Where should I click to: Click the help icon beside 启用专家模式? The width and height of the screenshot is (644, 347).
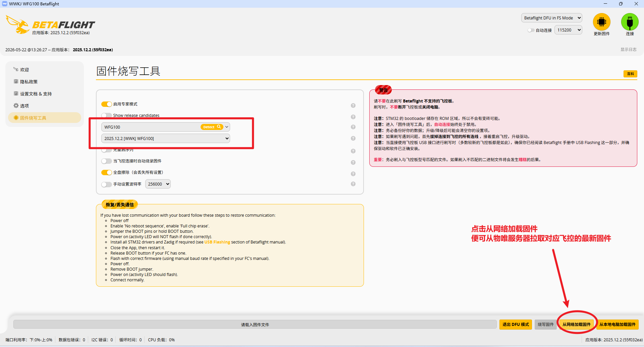coord(353,106)
